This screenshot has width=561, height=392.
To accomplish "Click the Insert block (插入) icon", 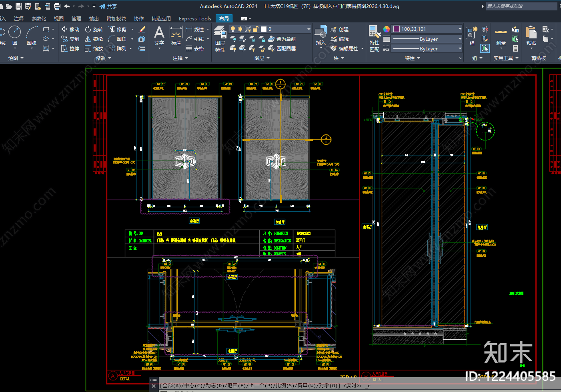I will (x=321, y=36).
